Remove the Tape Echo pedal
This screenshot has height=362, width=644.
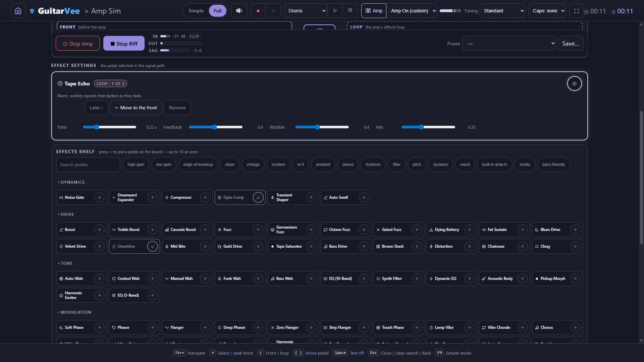pyautogui.click(x=177, y=108)
